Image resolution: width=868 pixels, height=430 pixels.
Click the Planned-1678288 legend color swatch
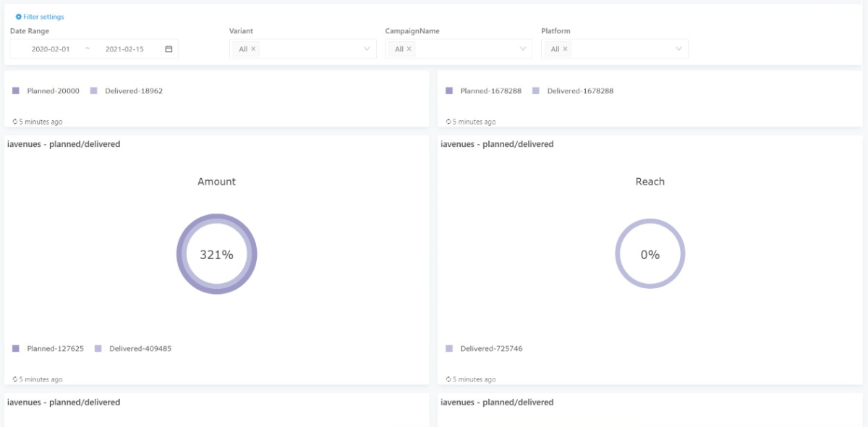pos(449,91)
